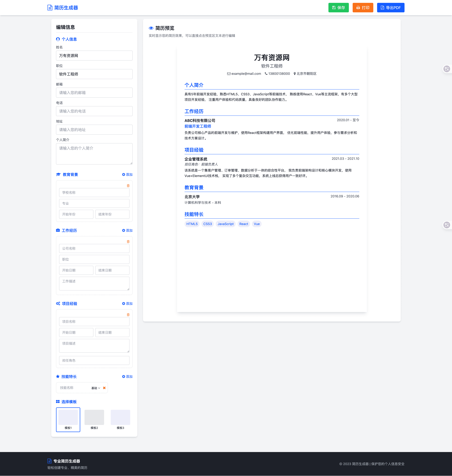This screenshot has width=452, height=476.
Task: Click the upper floating translate icon
Action: pyautogui.click(x=447, y=69)
